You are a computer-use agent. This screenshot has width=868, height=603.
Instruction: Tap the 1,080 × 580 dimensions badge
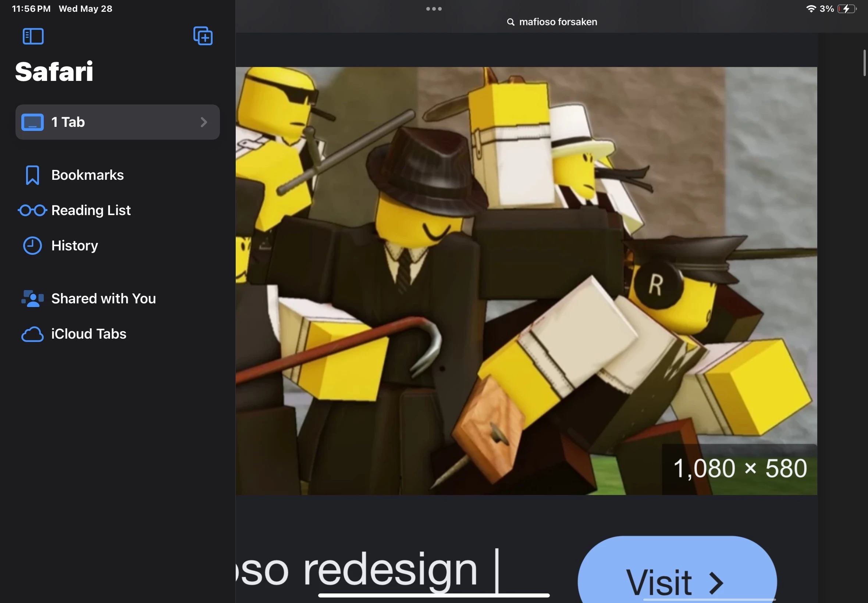740,469
